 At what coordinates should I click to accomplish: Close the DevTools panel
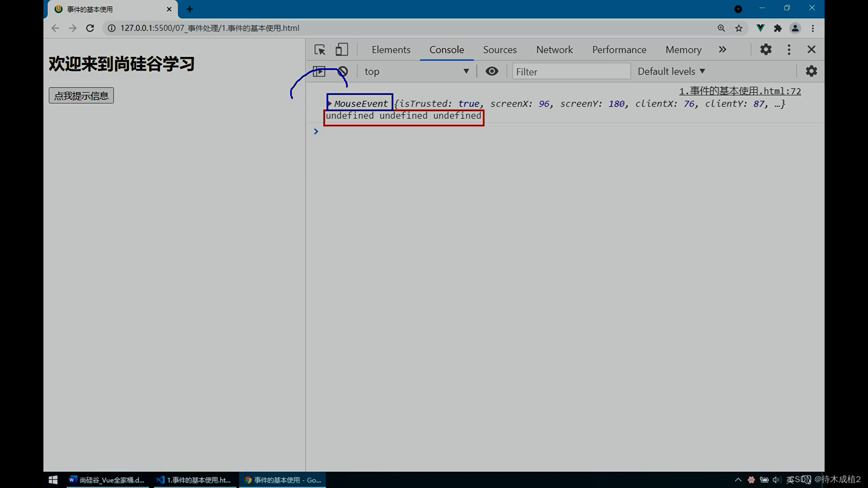click(811, 49)
